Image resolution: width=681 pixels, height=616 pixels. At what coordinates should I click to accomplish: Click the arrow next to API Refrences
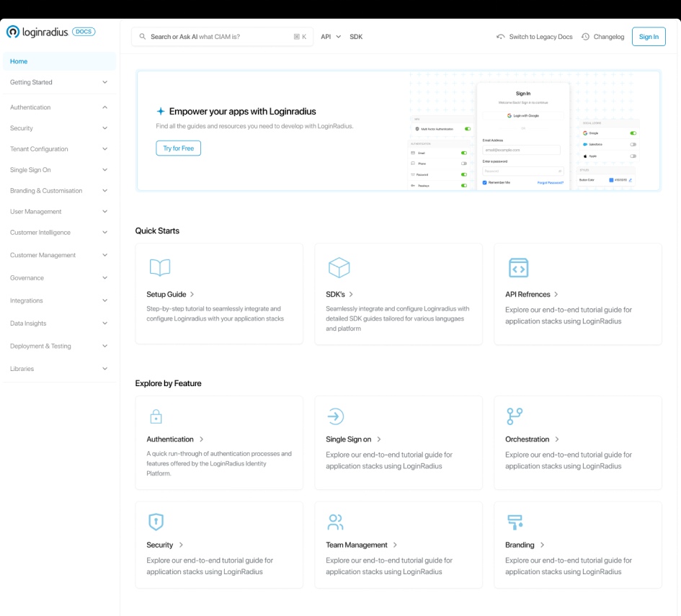coord(556,295)
